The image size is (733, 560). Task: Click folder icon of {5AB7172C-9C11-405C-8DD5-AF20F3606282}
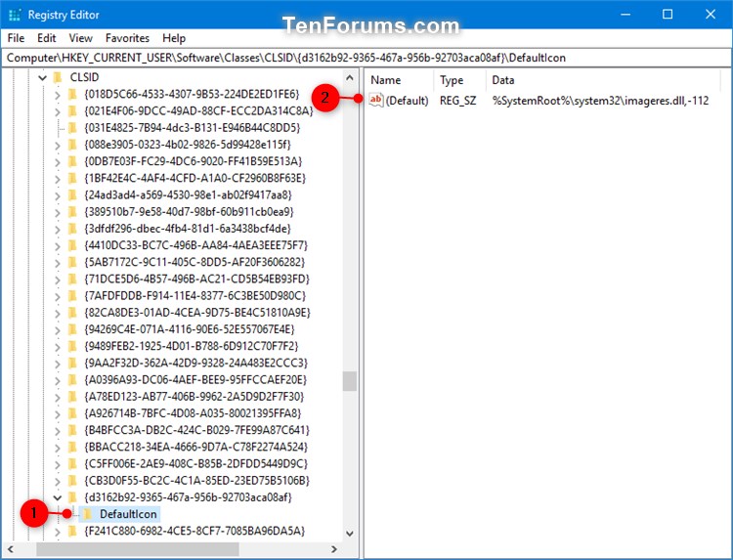click(x=72, y=262)
